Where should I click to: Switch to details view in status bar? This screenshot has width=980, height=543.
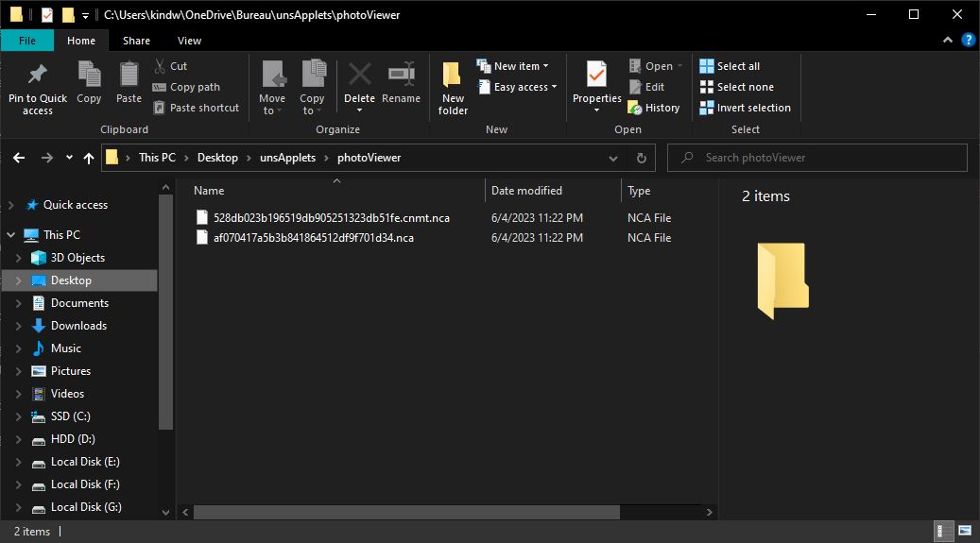coord(944,531)
